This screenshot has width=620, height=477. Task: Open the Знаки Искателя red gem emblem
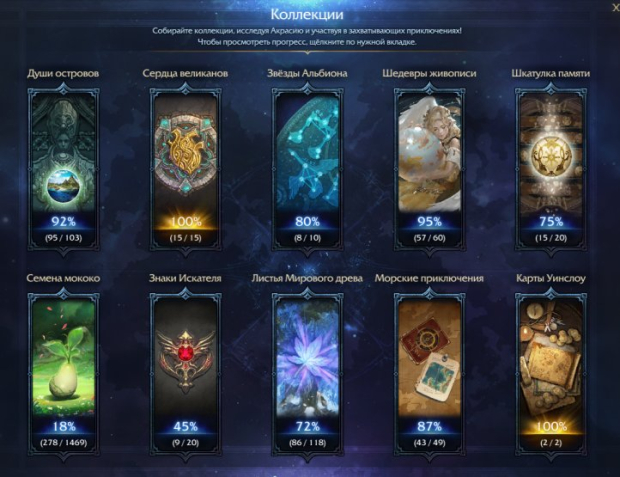[x=185, y=375]
